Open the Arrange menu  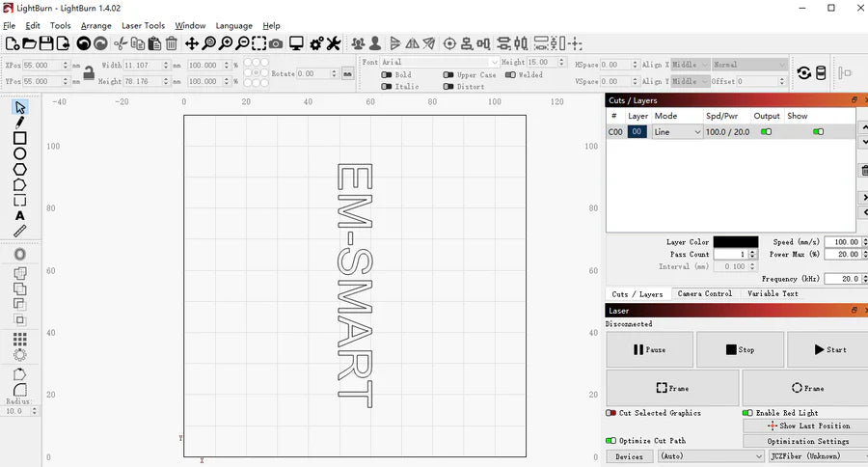coord(95,25)
